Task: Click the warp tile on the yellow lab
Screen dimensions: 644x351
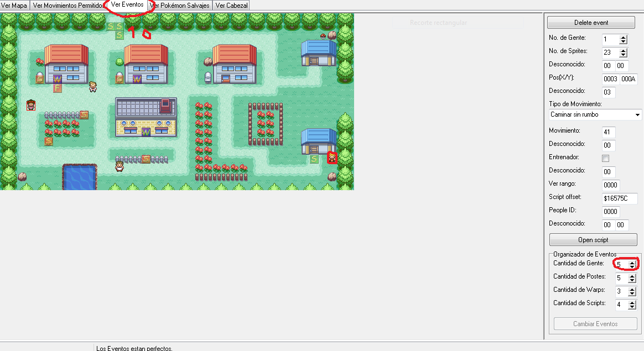Action: pyautogui.click(x=146, y=132)
